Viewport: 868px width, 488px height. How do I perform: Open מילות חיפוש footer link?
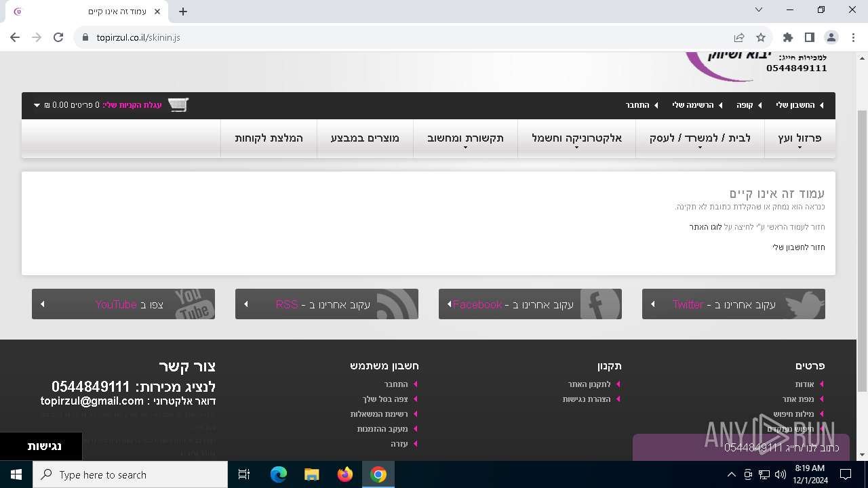click(793, 414)
